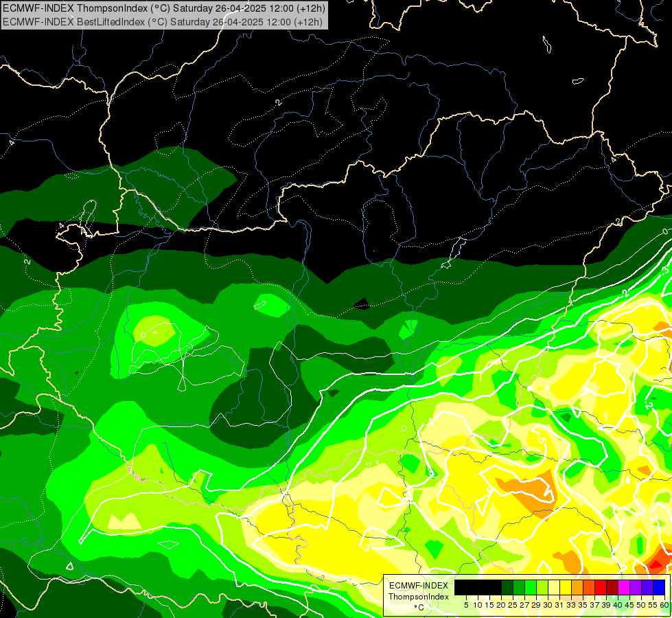
Task: Click the legend scale value 27
Action: click(x=524, y=605)
